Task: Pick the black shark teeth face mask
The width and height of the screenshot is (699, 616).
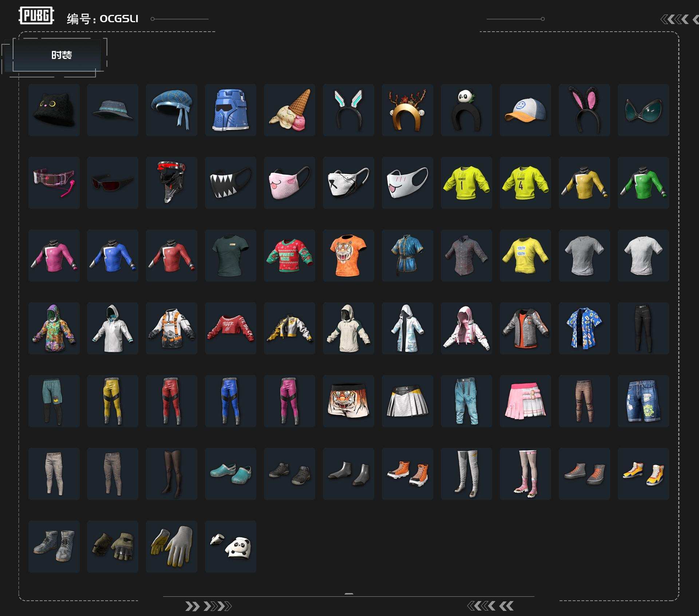Action: [230, 183]
